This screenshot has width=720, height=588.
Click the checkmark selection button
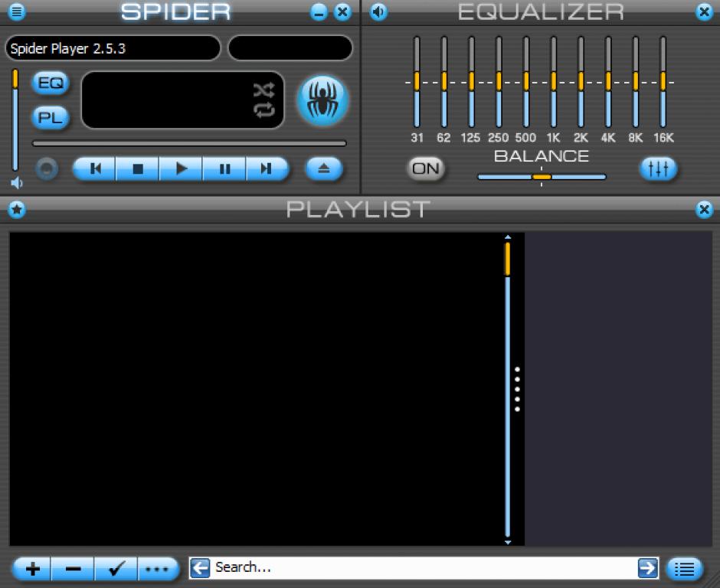[116, 569]
